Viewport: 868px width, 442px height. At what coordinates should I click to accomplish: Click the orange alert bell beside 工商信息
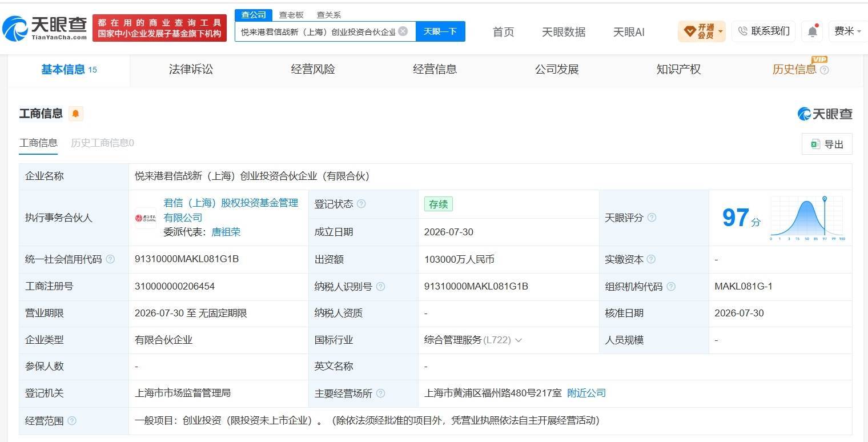[75, 114]
